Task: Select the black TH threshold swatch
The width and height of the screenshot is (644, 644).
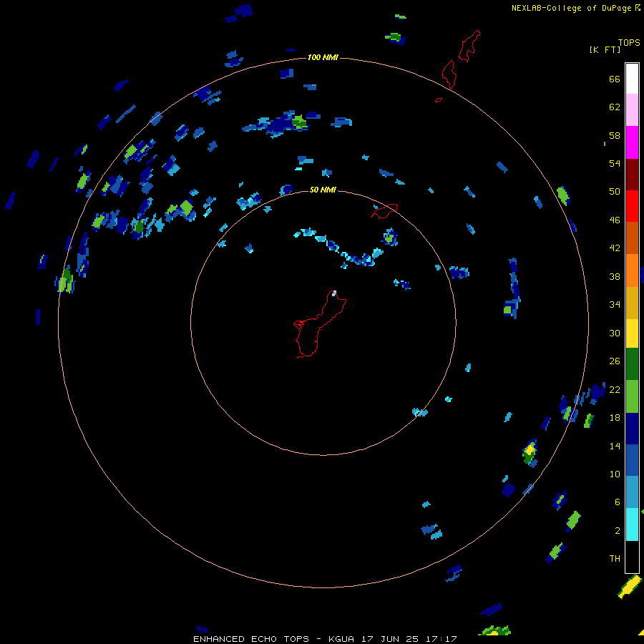Action: (x=632, y=557)
